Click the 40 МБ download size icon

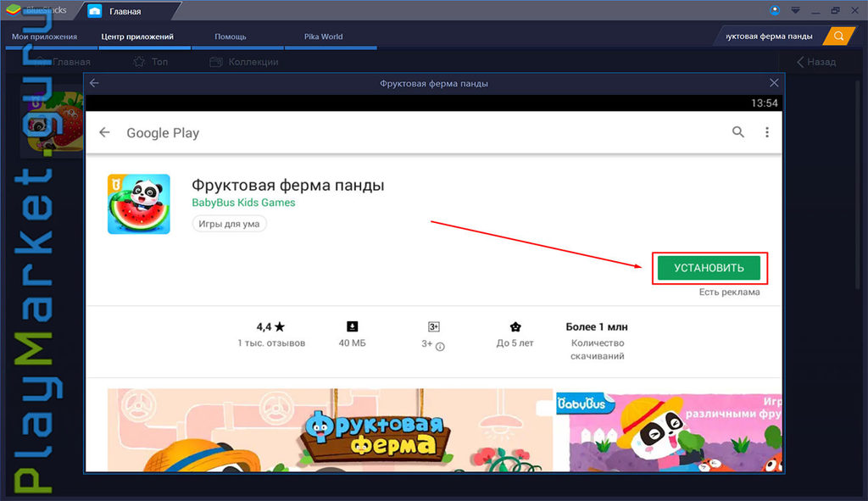point(352,326)
